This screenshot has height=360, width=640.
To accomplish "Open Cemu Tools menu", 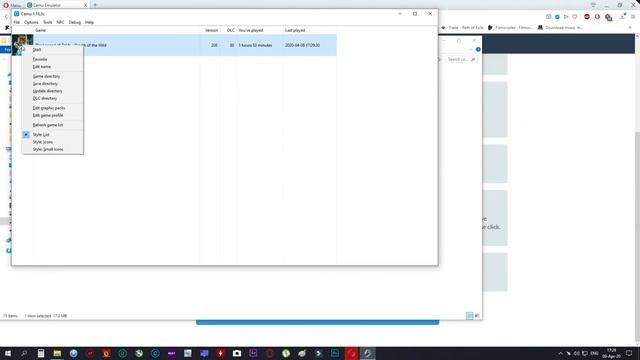I will [47, 22].
